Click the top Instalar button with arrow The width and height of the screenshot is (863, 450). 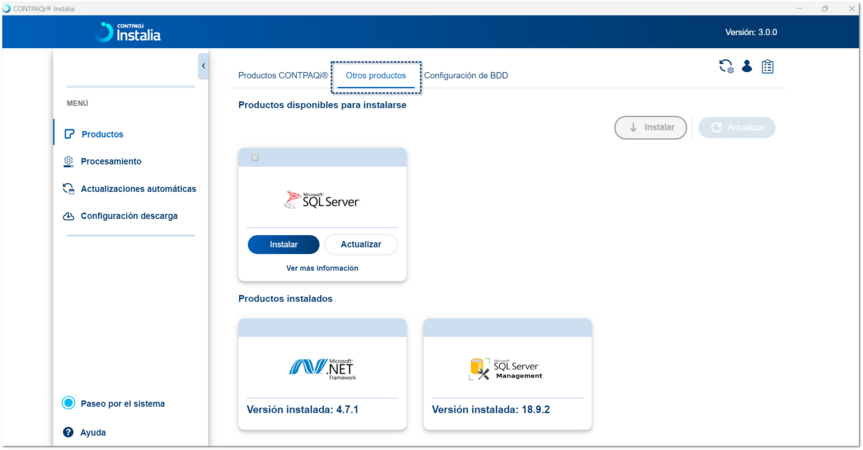click(651, 127)
